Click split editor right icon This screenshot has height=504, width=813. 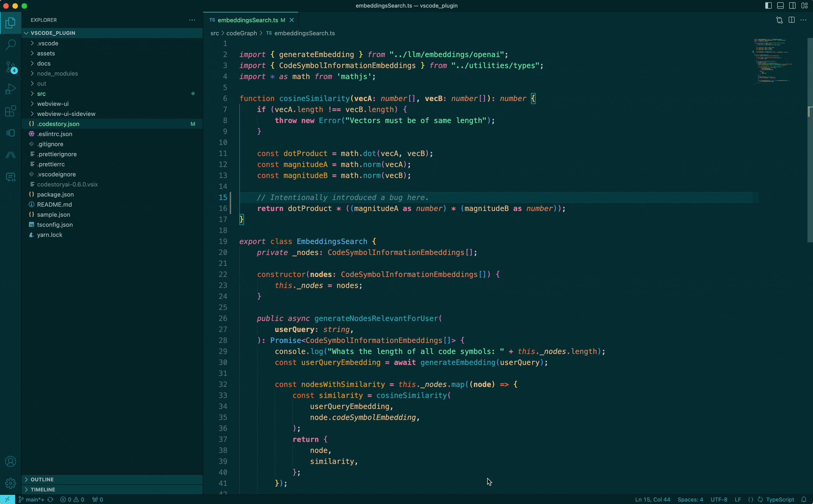coord(792,20)
